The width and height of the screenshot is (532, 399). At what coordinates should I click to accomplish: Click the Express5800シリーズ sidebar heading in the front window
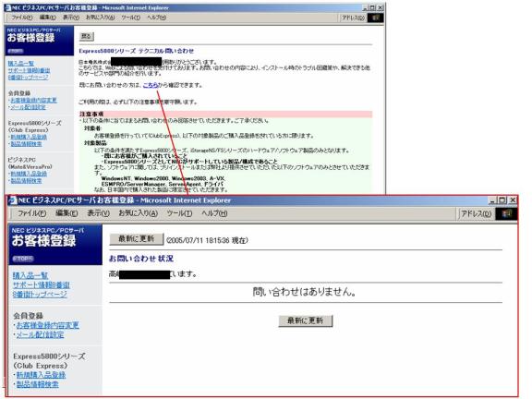click(49, 357)
